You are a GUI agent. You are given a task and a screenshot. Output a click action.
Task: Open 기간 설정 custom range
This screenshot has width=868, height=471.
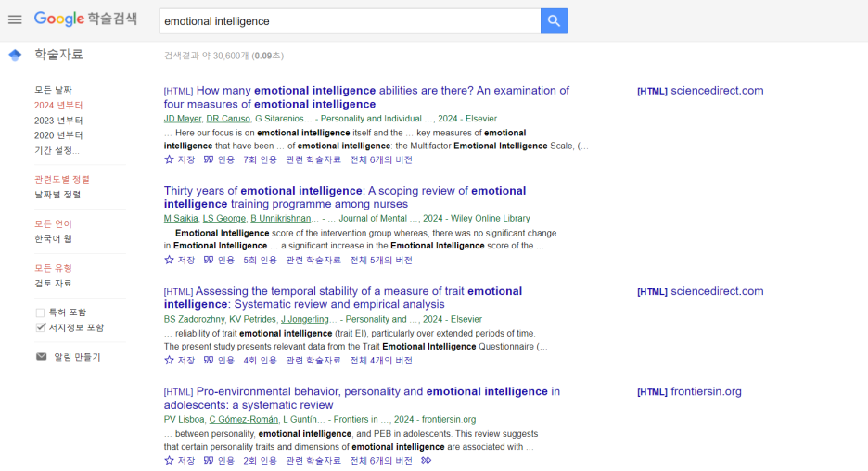(57, 150)
